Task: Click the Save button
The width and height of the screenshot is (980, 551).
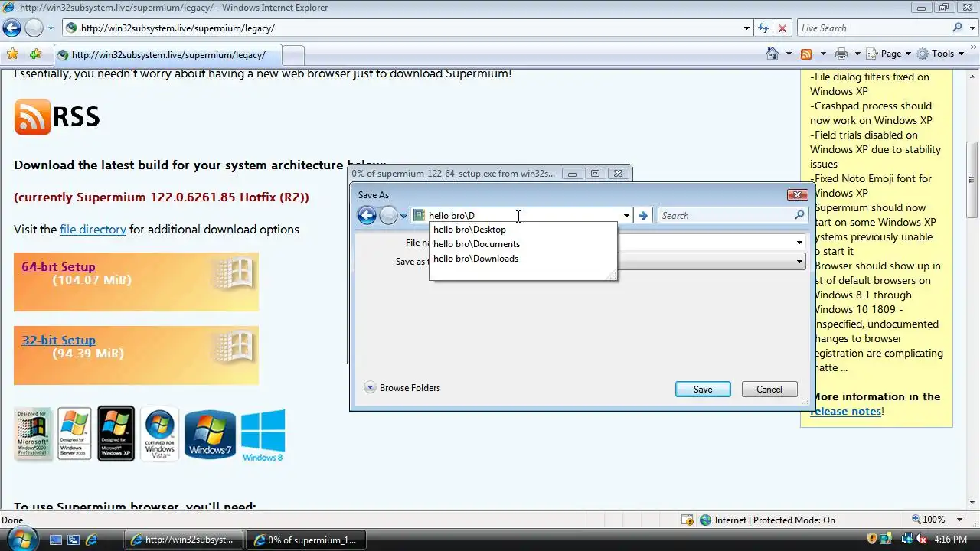Action: [703, 390]
